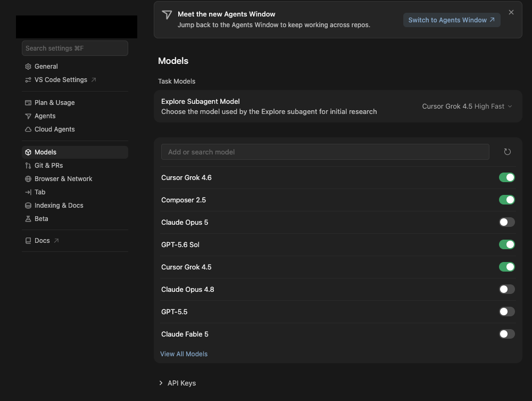This screenshot has width=532, height=401.
Task: Open General settings
Action: (75, 67)
